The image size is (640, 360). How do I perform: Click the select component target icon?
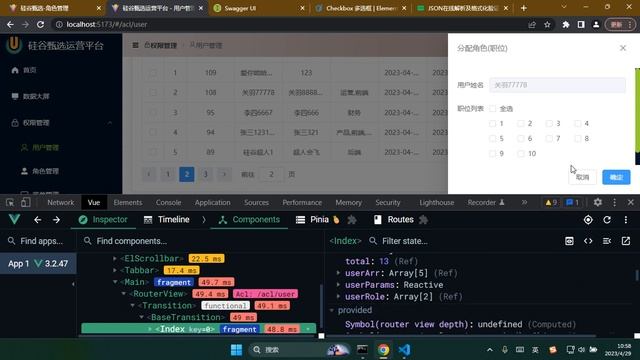(x=588, y=220)
